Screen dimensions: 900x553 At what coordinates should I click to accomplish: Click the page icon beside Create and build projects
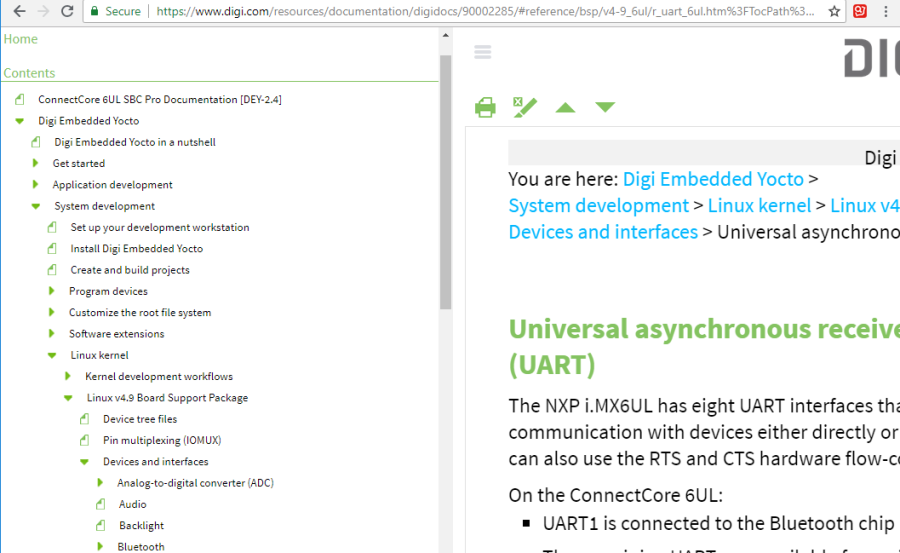pos(52,270)
